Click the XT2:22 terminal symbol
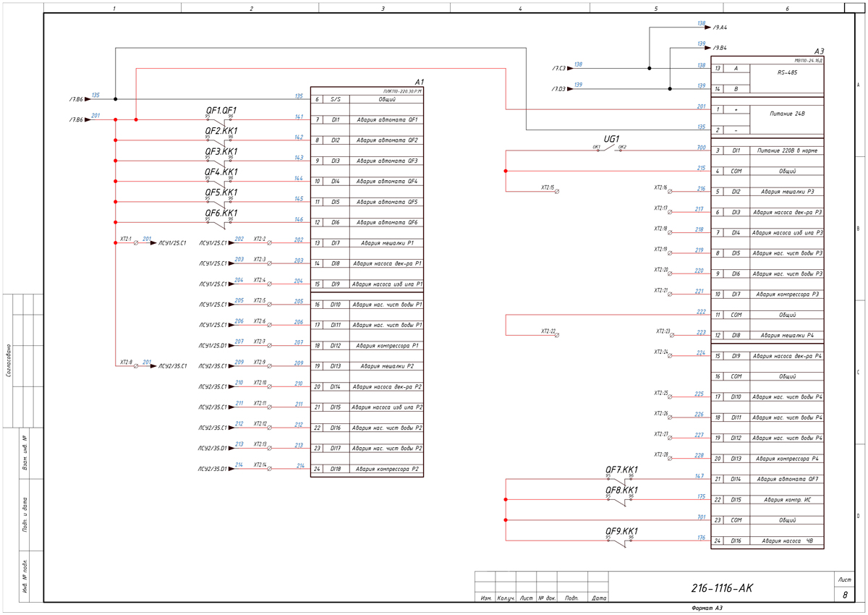 556,336
